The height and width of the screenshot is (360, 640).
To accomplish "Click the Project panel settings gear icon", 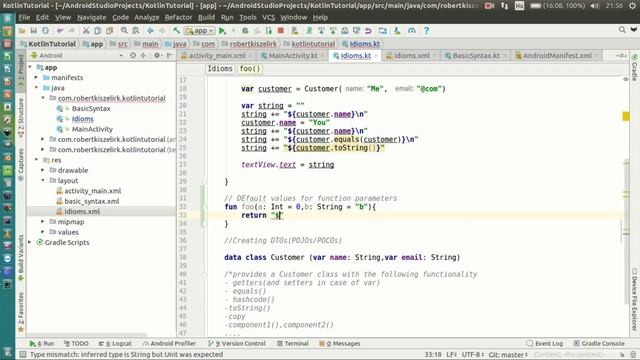I will (157, 55).
